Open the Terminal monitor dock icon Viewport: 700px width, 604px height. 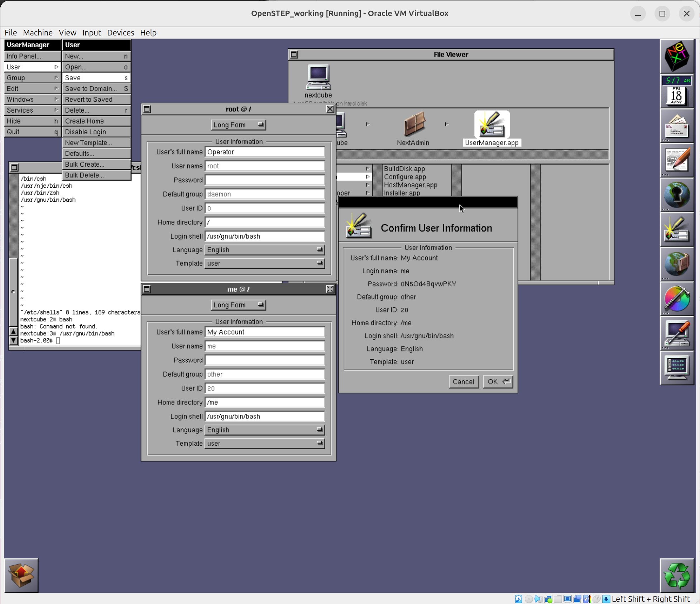[676, 368]
